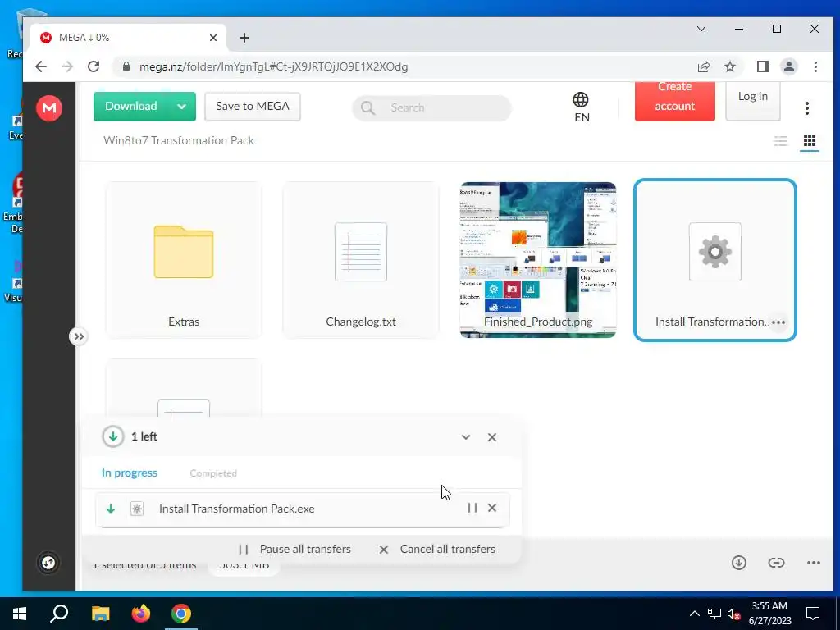Viewport: 840px width, 630px height.
Task: Click the browser forward arrow
Action: point(67,66)
